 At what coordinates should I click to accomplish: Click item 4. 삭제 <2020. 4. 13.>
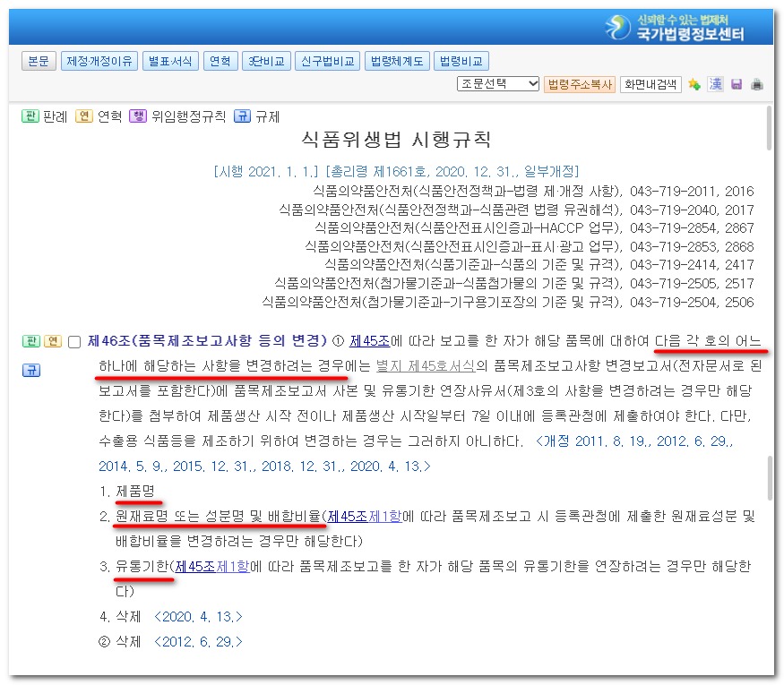(171, 617)
